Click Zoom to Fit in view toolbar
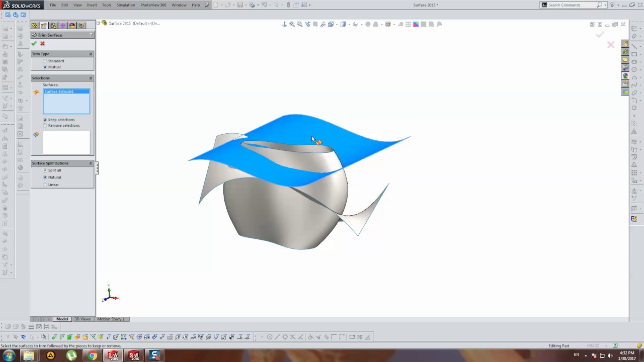The height and width of the screenshot is (362, 644). (x=292, y=24)
